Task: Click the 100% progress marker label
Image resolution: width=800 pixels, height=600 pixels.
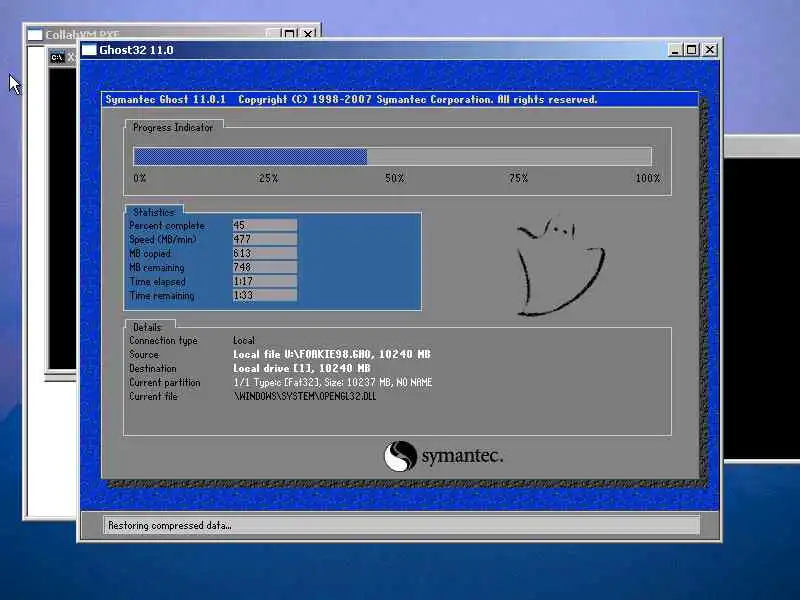Action: click(647, 178)
